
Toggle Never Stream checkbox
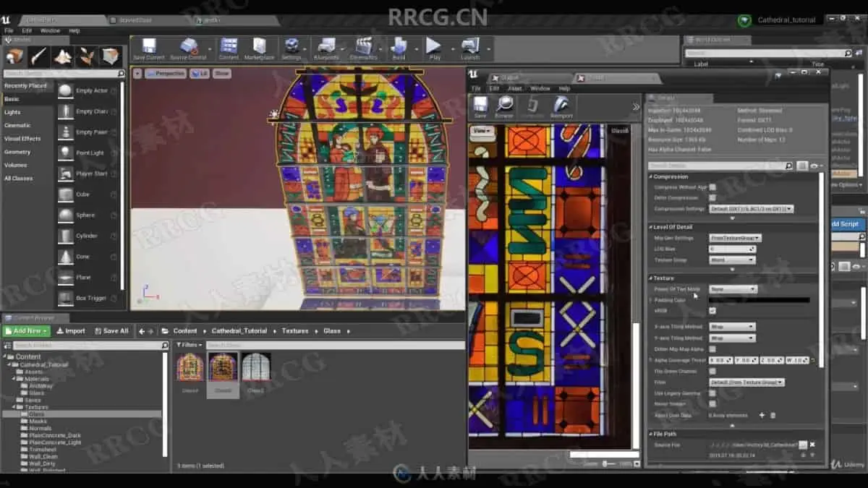pyautogui.click(x=712, y=404)
